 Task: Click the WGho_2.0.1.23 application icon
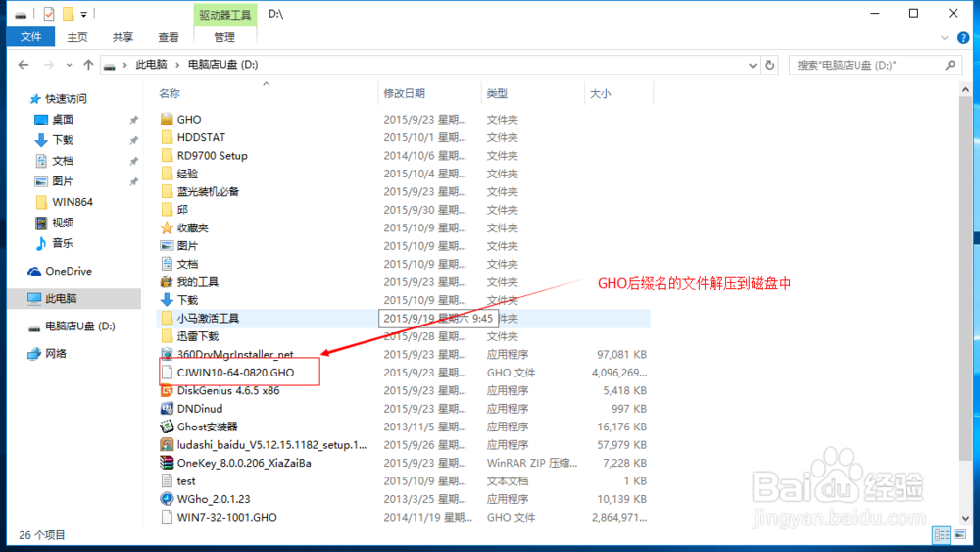167,499
